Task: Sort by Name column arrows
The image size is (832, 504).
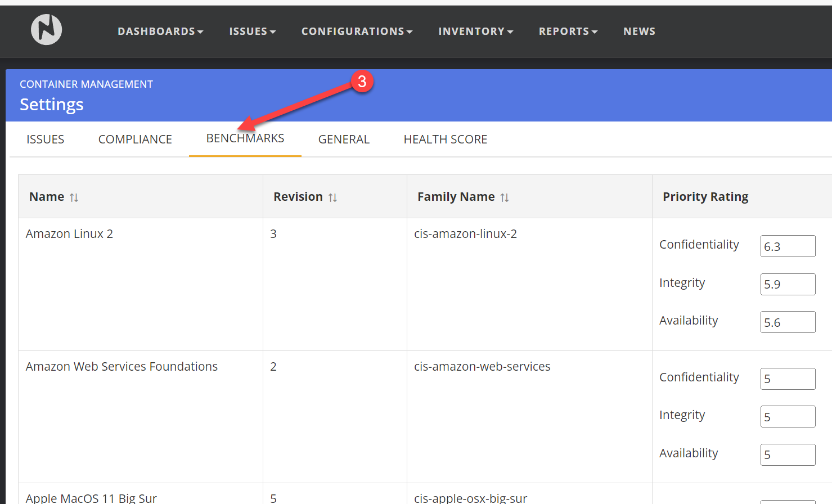Action: coord(74,197)
